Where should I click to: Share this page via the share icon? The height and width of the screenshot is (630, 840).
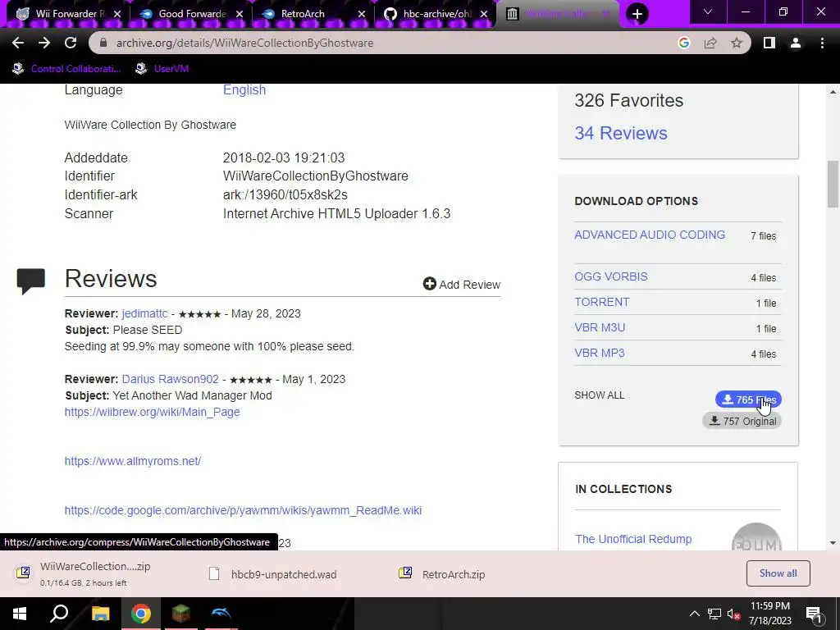coord(710,43)
